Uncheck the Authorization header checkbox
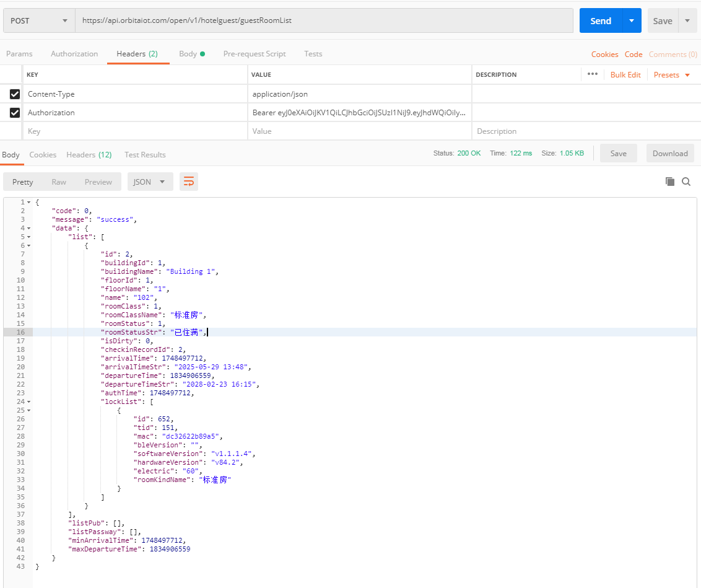701x588 pixels. 15,113
